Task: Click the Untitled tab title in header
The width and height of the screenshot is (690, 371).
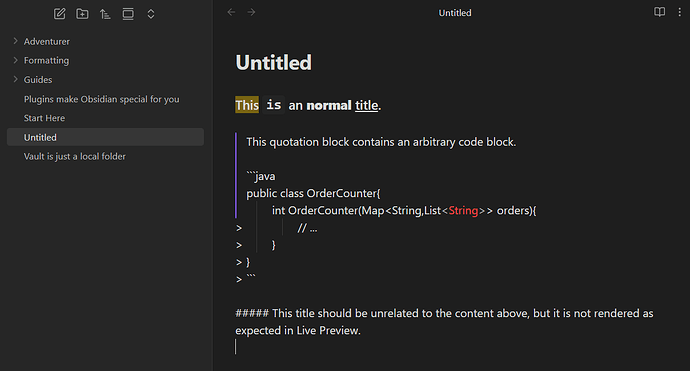Action: click(x=455, y=13)
